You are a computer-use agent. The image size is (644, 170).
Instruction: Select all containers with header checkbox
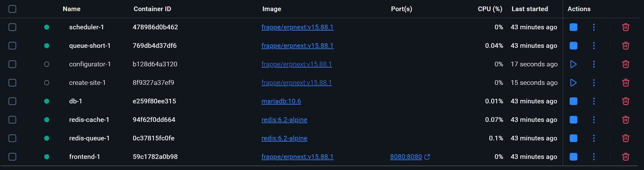pos(12,9)
